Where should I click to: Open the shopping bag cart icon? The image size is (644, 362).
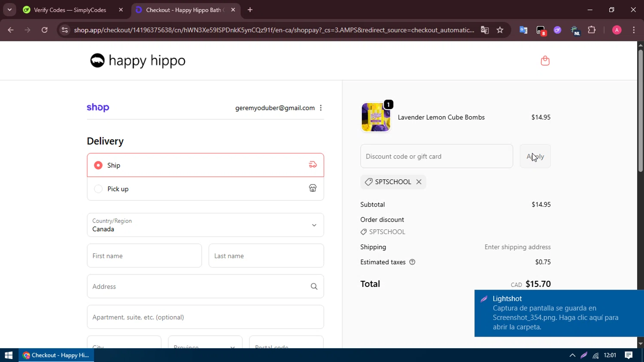[x=545, y=61]
